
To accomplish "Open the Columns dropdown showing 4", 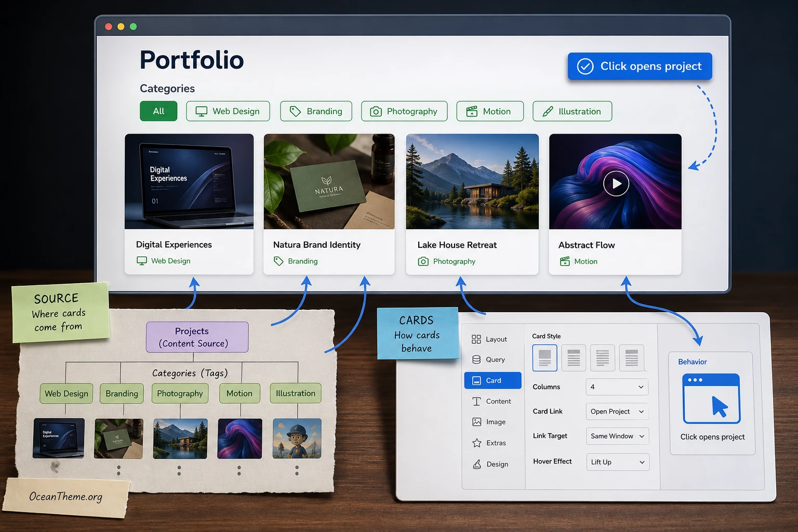I will click(617, 387).
